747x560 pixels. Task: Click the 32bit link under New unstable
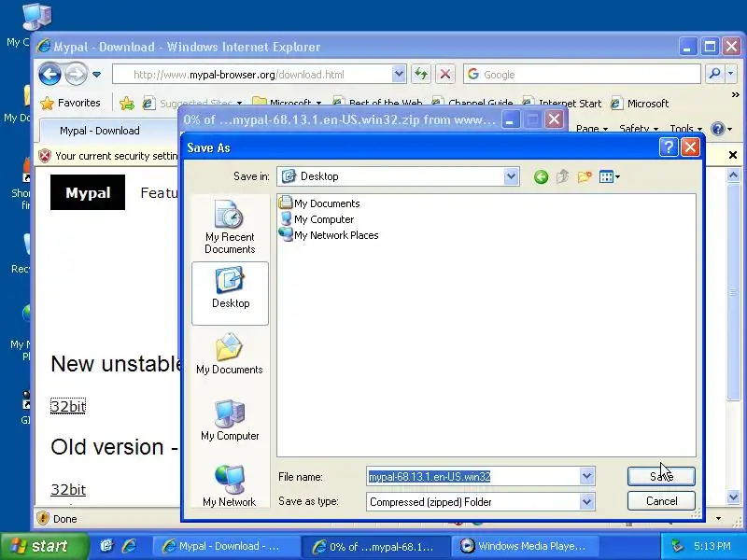(x=68, y=406)
